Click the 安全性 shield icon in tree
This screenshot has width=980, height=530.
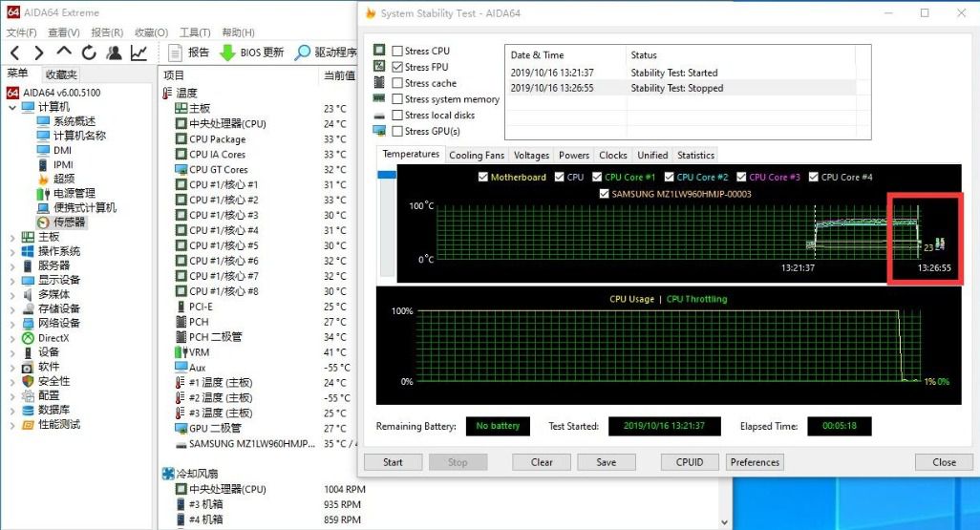coord(28,381)
